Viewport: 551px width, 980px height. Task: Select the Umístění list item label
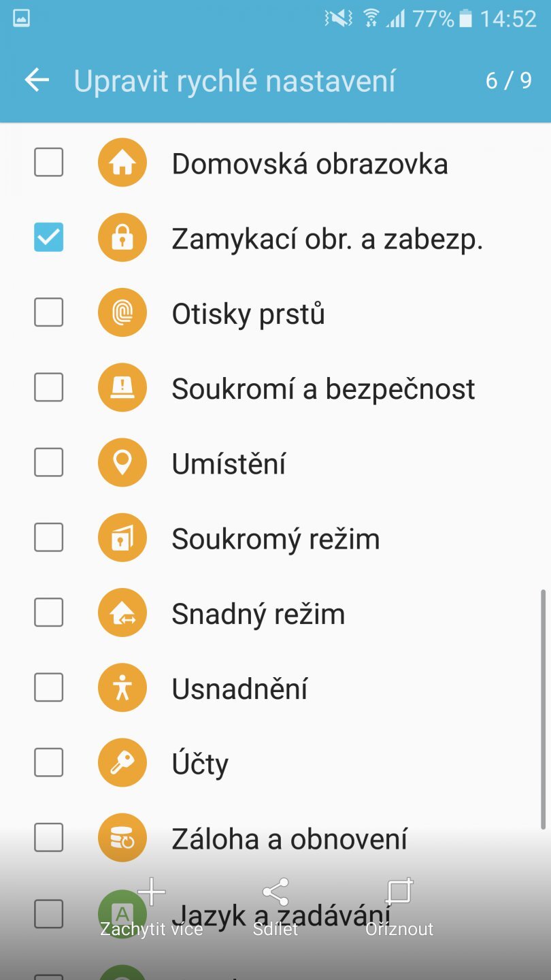(x=229, y=464)
